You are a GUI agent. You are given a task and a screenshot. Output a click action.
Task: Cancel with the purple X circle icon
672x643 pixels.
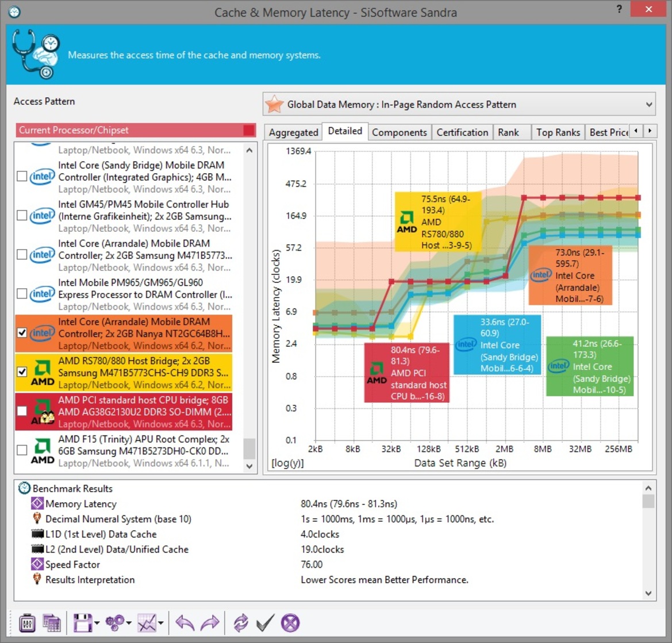click(x=290, y=623)
